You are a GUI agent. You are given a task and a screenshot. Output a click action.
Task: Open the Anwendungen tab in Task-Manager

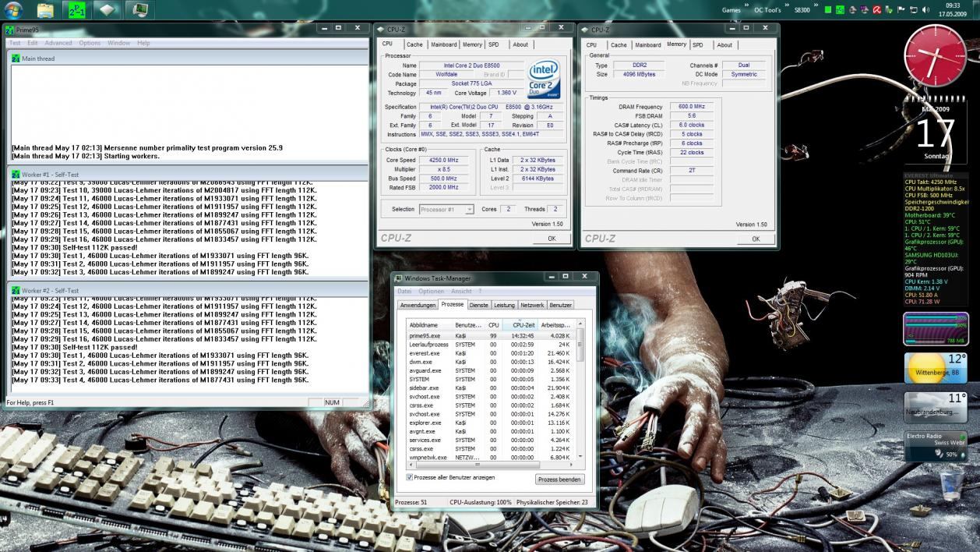click(418, 305)
